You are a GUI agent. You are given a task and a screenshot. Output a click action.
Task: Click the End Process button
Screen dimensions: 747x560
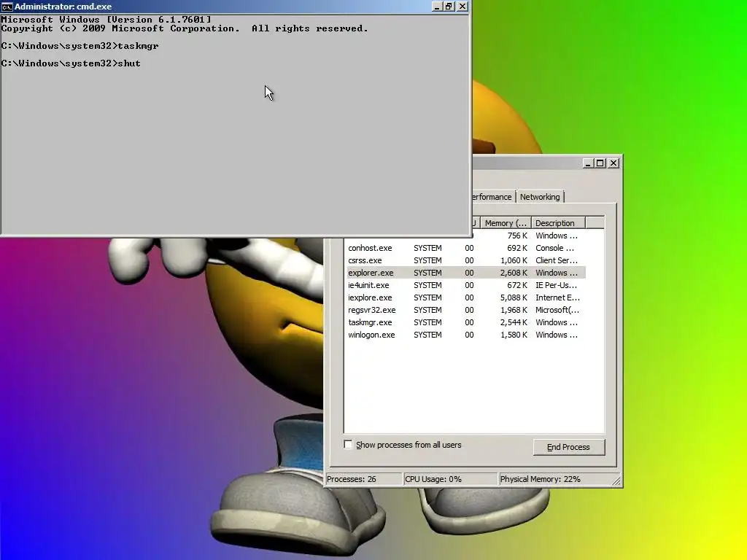pyautogui.click(x=569, y=447)
